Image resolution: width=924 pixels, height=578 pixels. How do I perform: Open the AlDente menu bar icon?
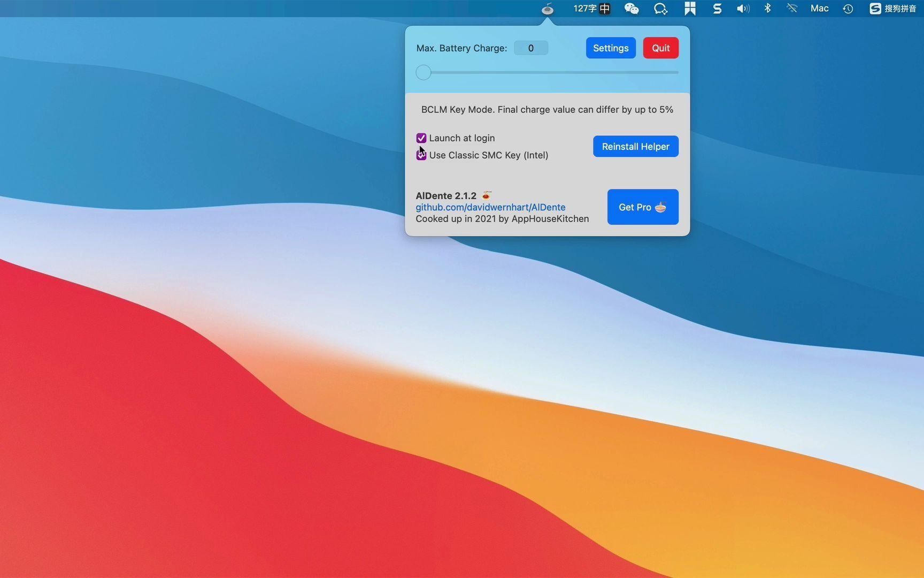(547, 9)
